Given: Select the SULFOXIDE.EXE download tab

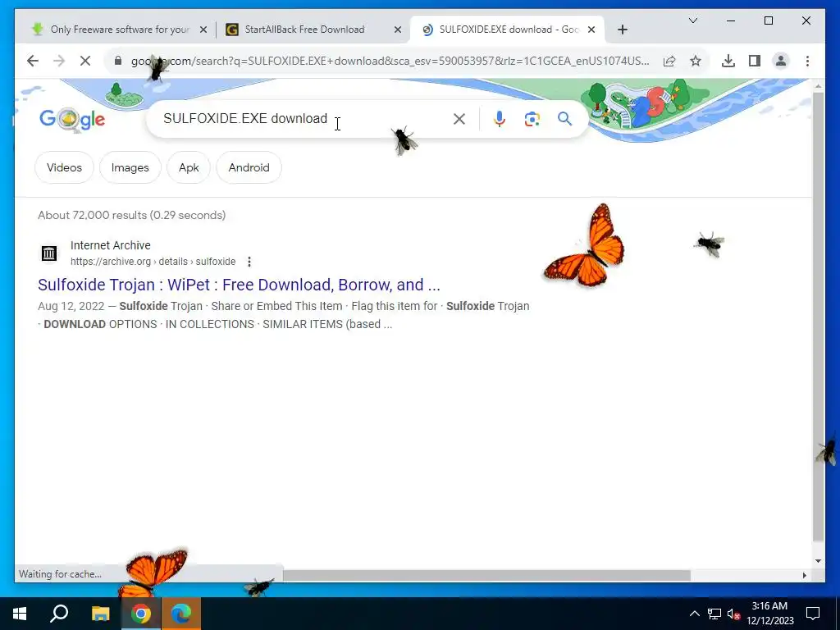Looking at the screenshot, I should tap(508, 30).
